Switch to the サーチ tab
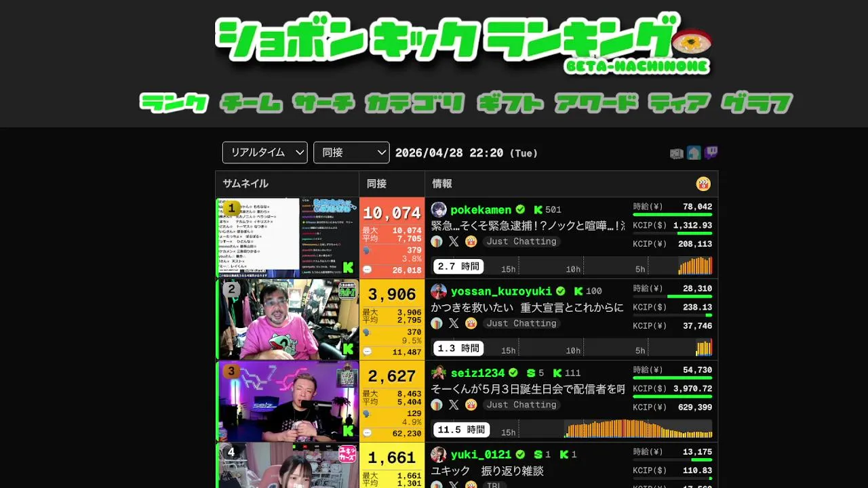Screen dimensions: 868x488 324,103
